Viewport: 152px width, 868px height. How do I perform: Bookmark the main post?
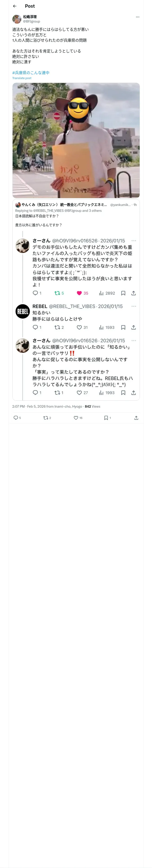pyautogui.click(x=106, y=418)
